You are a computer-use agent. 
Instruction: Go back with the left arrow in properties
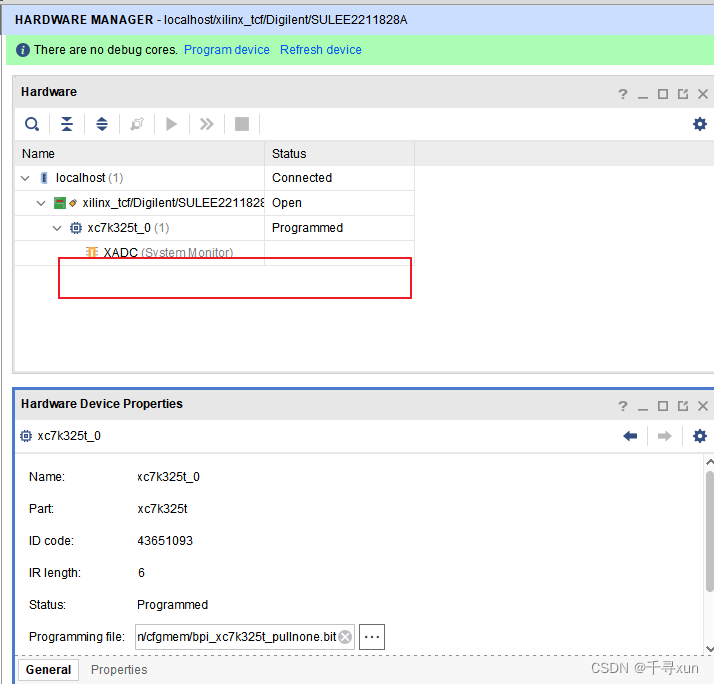(630, 436)
